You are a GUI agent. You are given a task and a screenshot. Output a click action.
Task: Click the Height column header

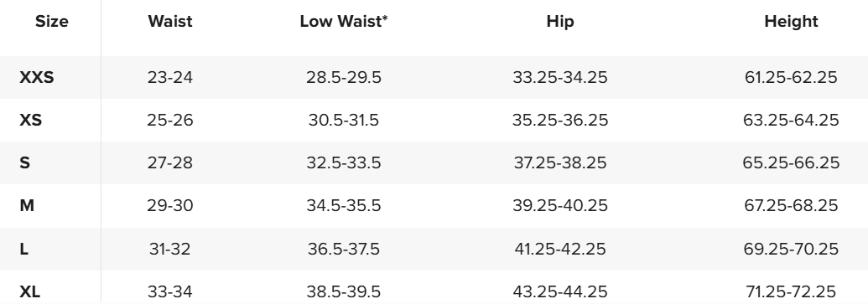pyautogui.click(x=791, y=22)
